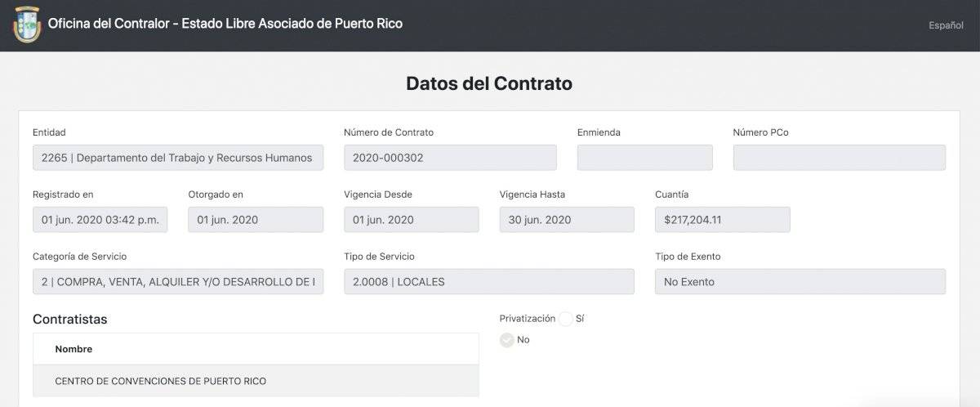The height and width of the screenshot is (407, 980).
Task: Click the Datos del Contrato heading
Action: pyautogui.click(x=489, y=83)
